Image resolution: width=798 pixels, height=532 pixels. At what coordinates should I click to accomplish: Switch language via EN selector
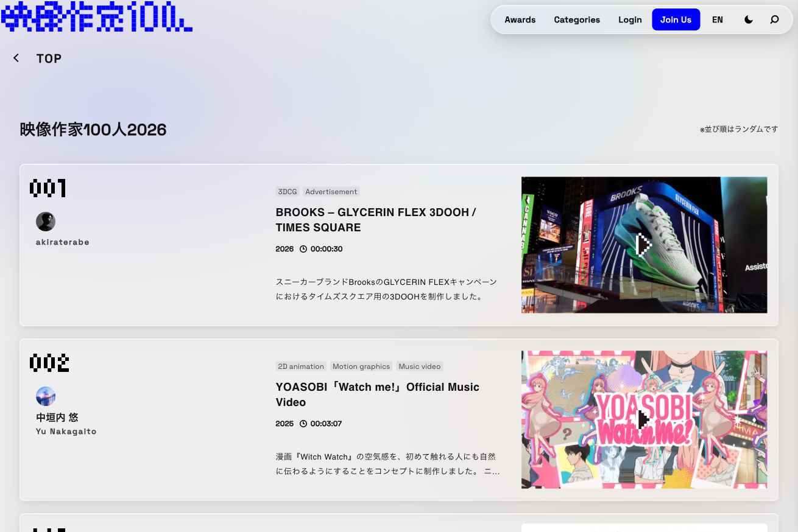pos(718,19)
